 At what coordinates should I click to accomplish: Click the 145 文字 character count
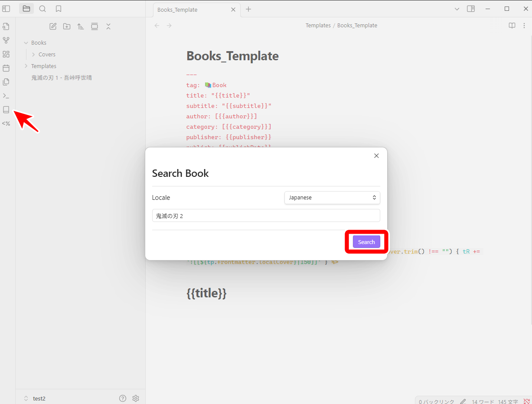508,402
